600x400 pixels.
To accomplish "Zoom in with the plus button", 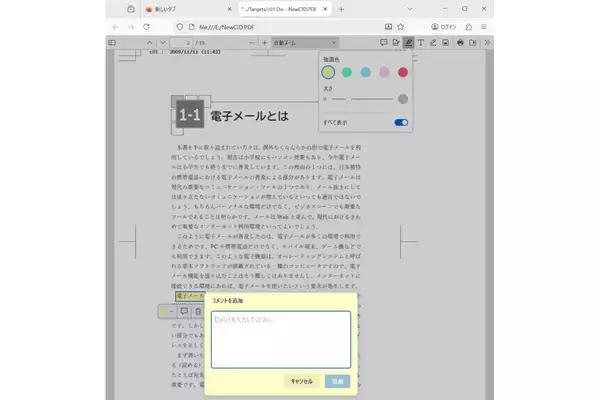I will click(x=264, y=43).
